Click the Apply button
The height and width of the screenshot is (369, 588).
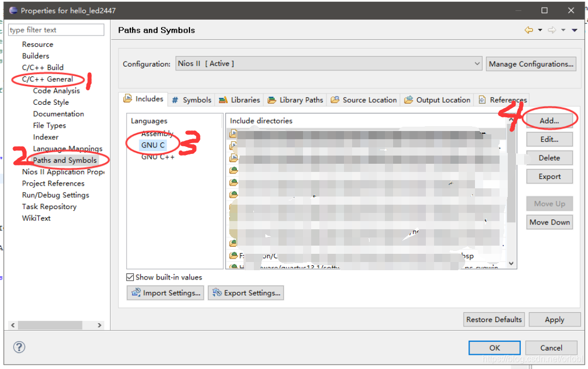coord(554,319)
